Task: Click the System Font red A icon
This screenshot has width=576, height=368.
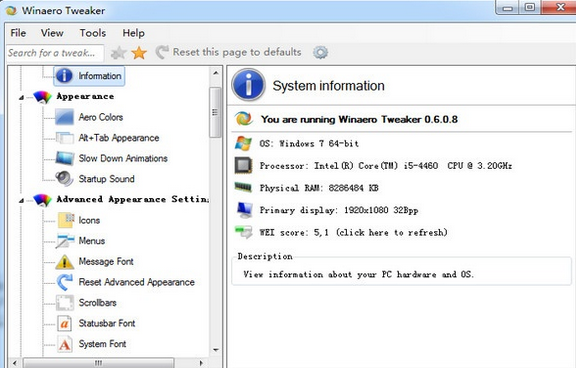Action: [65, 344]
